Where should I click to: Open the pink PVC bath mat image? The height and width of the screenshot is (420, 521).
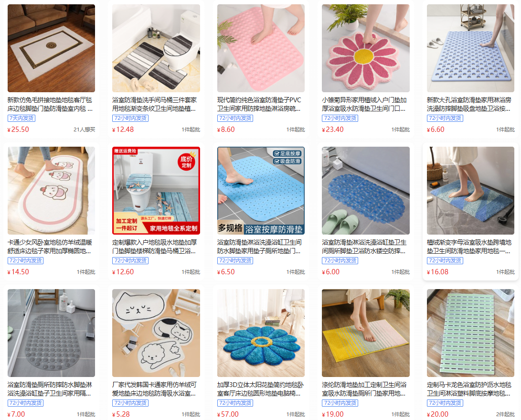coord(261,48)
